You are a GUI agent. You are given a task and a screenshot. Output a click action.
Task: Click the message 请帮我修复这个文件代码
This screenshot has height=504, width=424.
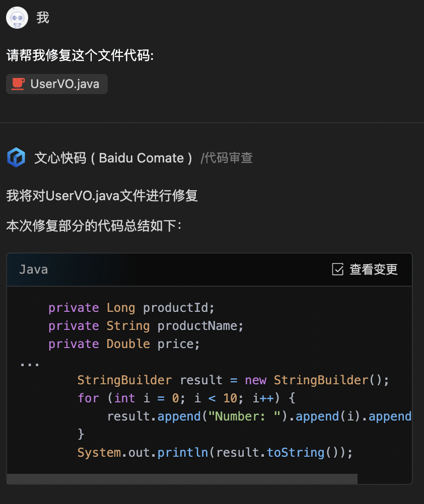point(80,55)
